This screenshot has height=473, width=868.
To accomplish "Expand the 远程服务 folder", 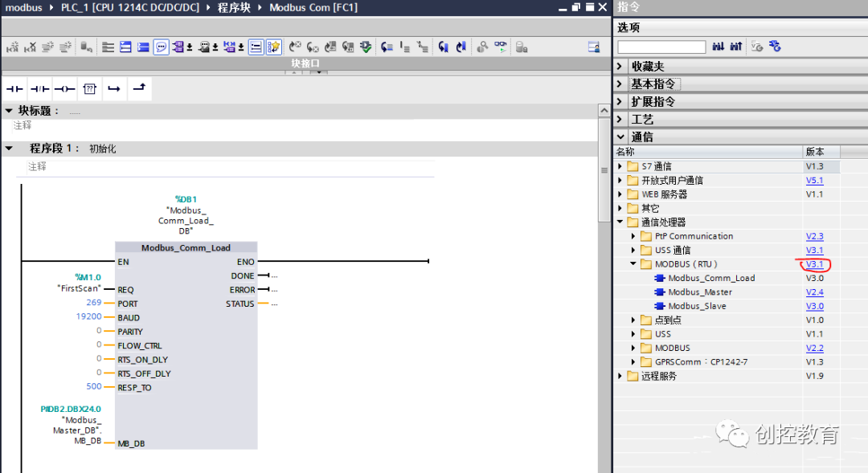I will pos(620,376).
